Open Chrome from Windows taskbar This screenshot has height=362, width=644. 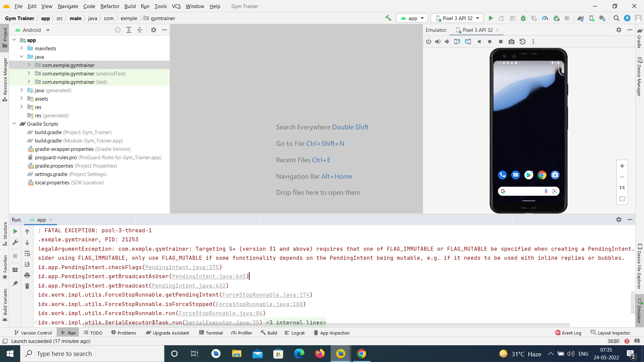tap(361, 354)
